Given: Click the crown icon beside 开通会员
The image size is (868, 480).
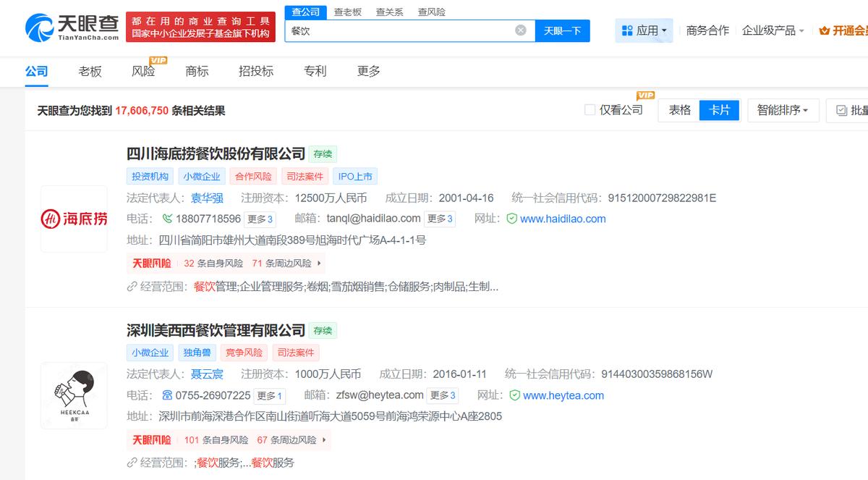Looking at the screenshot, I should pos(825,30).
